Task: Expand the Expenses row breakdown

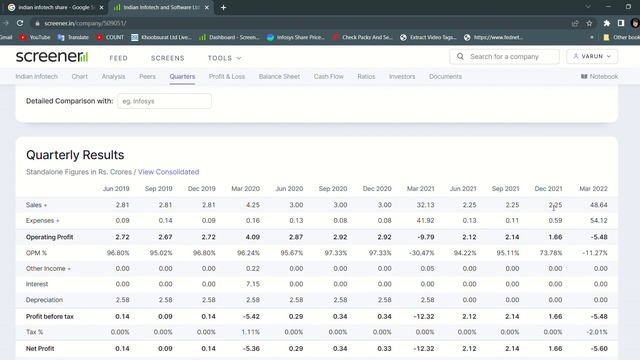Action: (42, 220)
